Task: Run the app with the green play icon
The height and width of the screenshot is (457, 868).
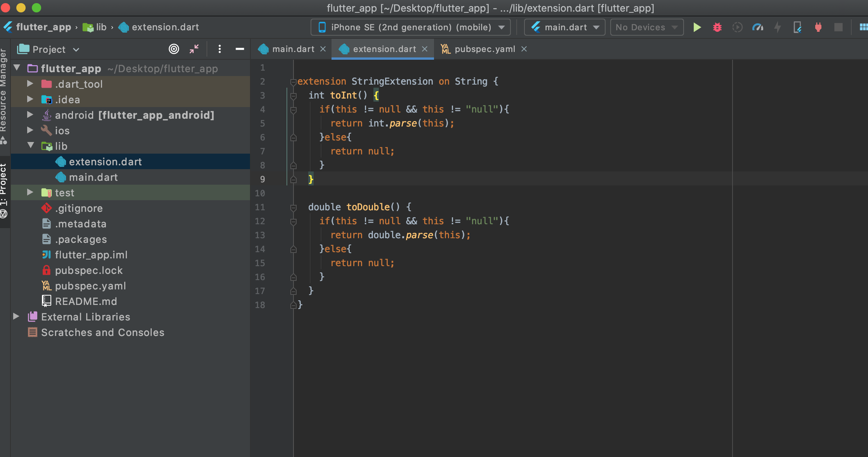Action: click(697, 27)
